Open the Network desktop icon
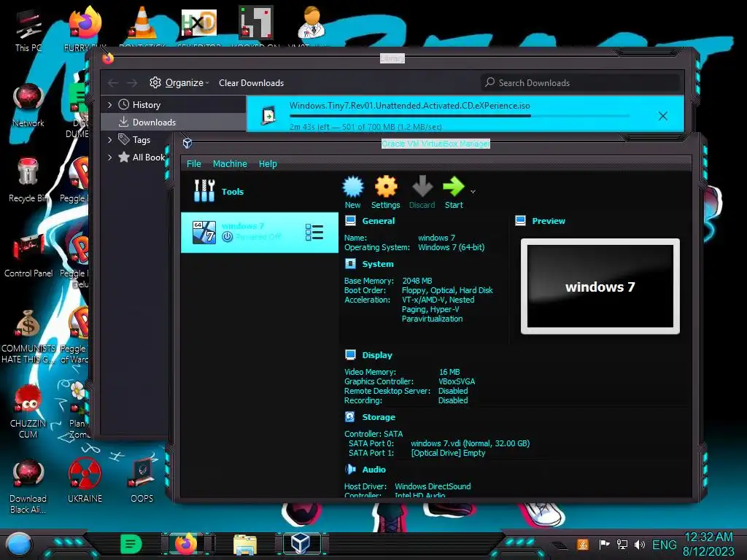Image resolution: width=747 pixels, height=560 pixels. point(28,105)
